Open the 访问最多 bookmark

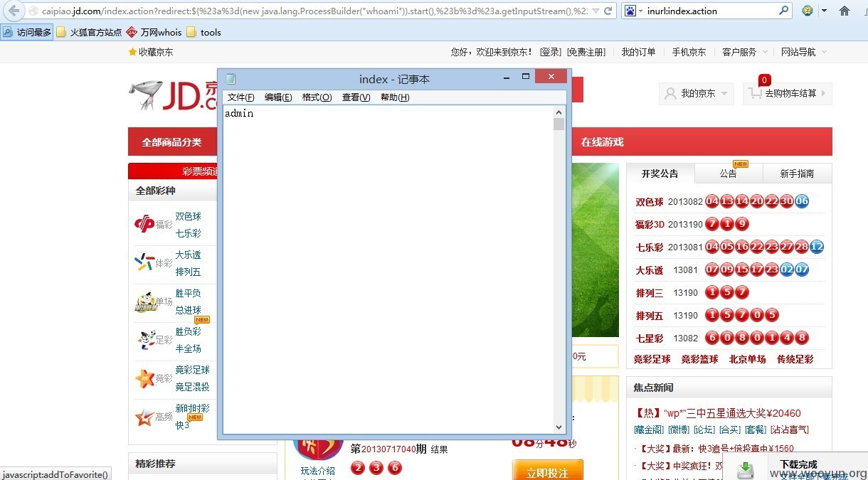point(27,32)
